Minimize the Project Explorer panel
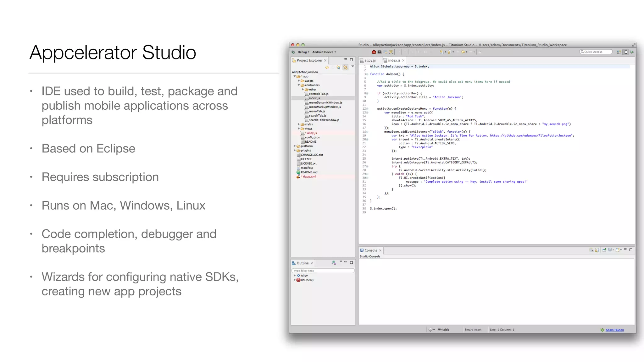The image size is (644, 362). coord(346,59)
